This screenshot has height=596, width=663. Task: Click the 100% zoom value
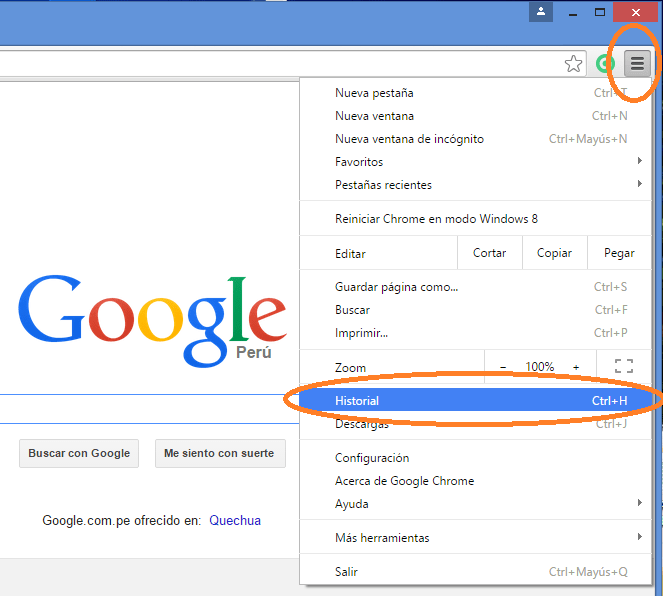[x=540, y=366]
